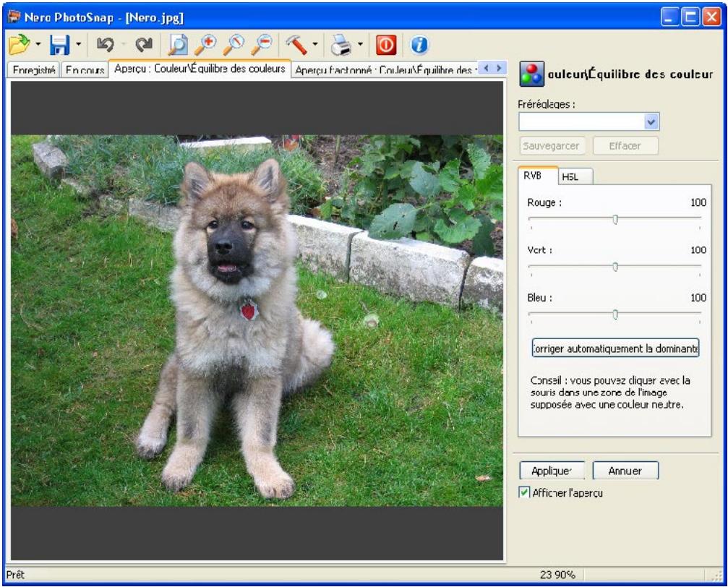Click the Bleu value 100
This screenshot has width=728, height=587.
point(698,298)
